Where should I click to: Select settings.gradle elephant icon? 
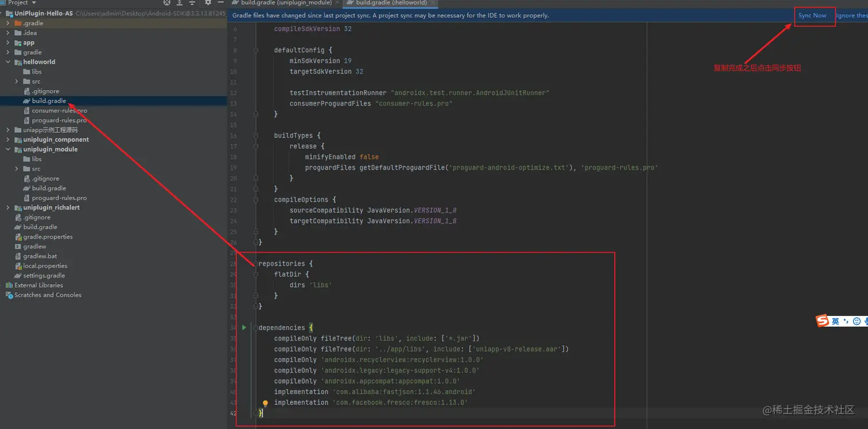(18, 276)
